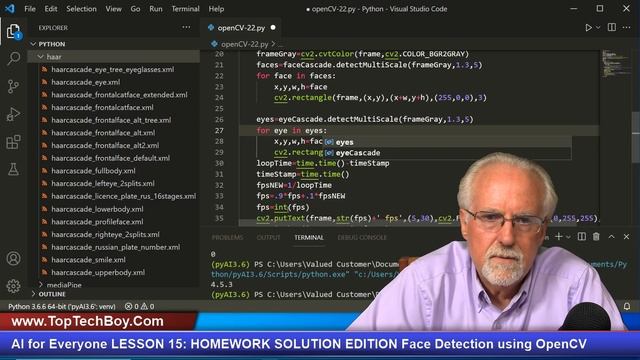Create a new terminal with plus icon
Viewport: 640px width, 360px height.
(559, 237)
